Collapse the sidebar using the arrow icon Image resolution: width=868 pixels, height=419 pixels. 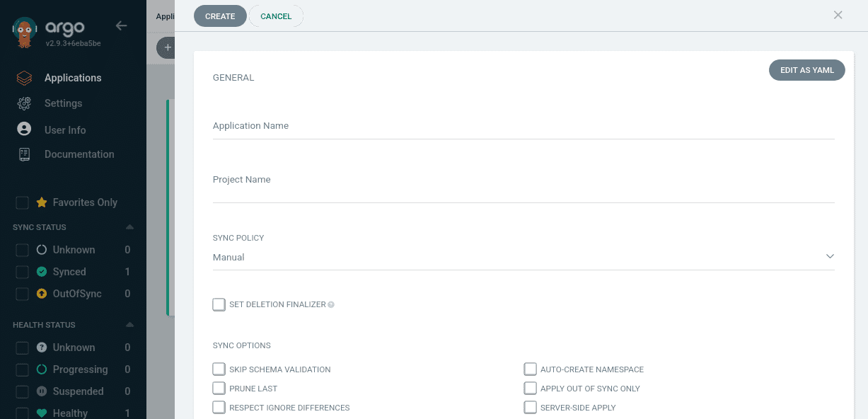click(121, 25)
